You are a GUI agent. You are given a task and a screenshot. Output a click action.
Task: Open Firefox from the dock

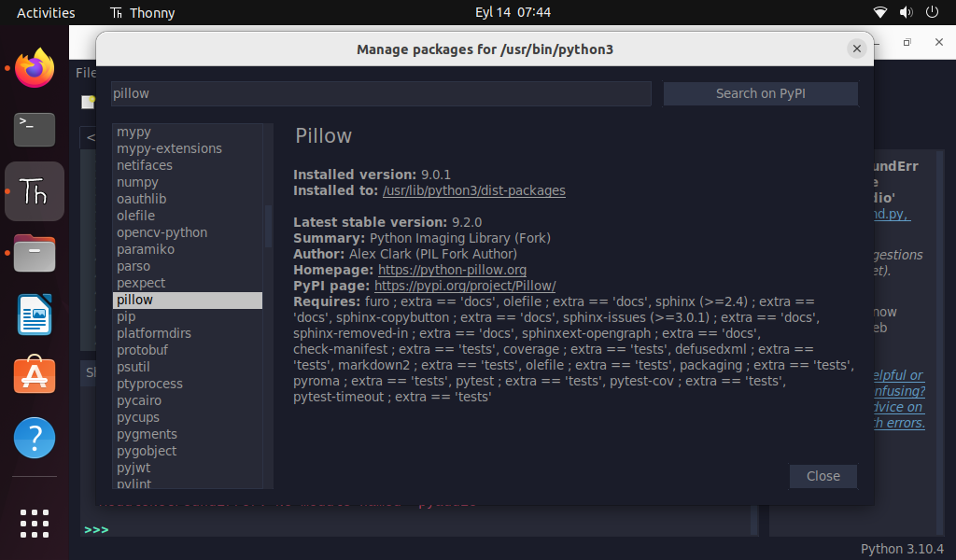35,68
